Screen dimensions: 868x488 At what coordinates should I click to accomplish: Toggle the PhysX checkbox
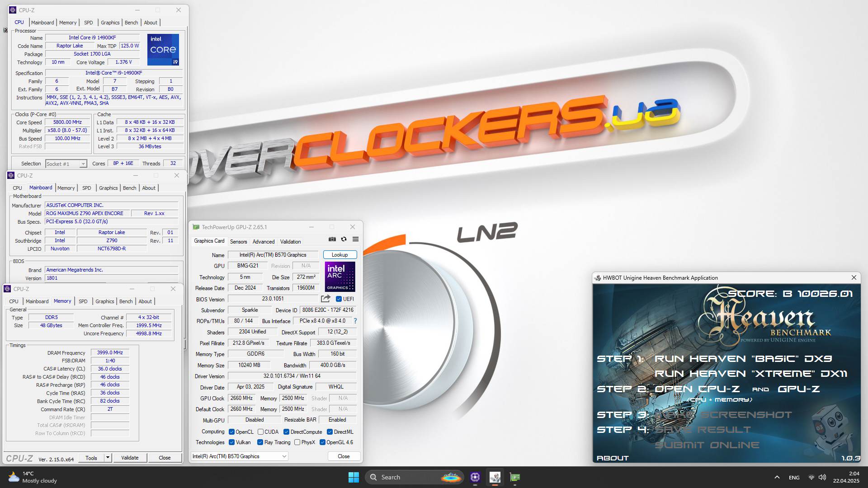pos(297,442)
